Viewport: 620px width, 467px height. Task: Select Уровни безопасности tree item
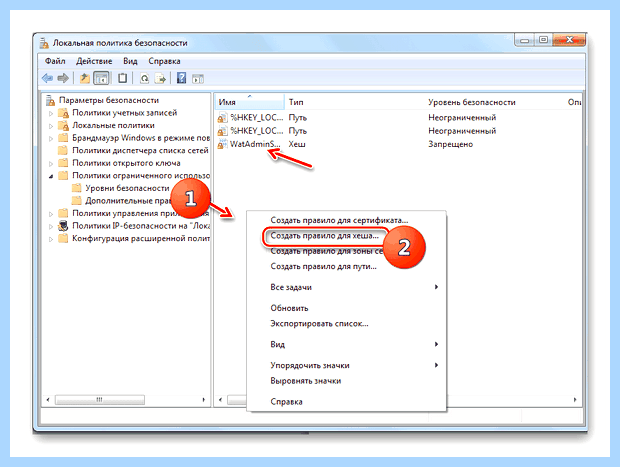127,188
